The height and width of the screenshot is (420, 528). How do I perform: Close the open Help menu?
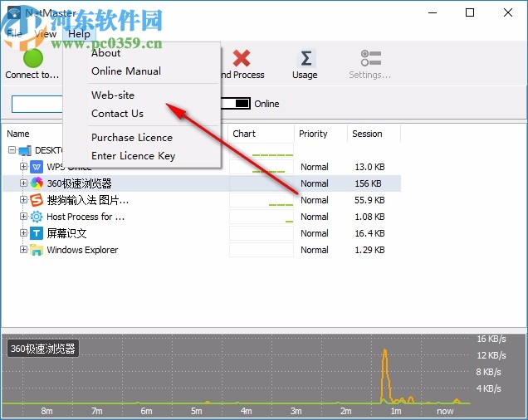79,34
